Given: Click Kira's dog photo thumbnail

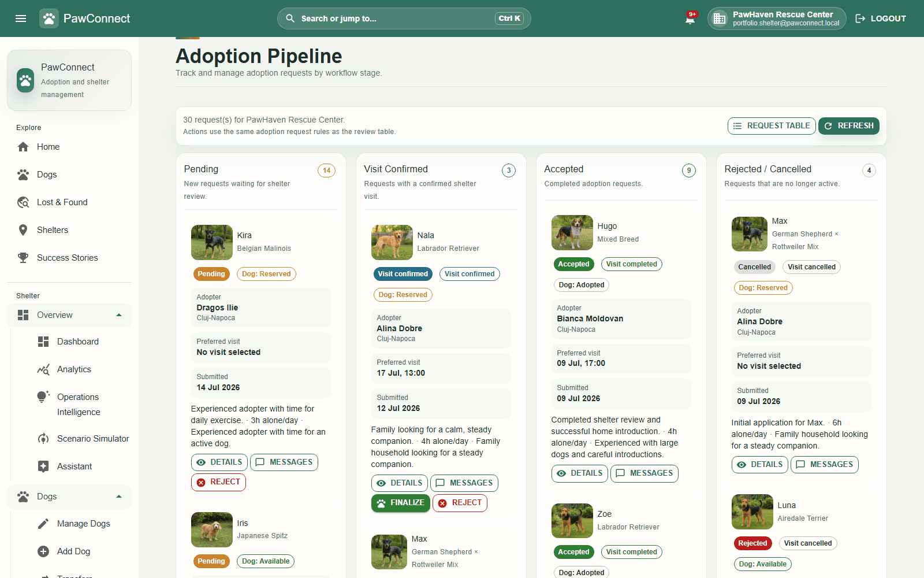Looking at the screenshot, I should pos(212,243).
